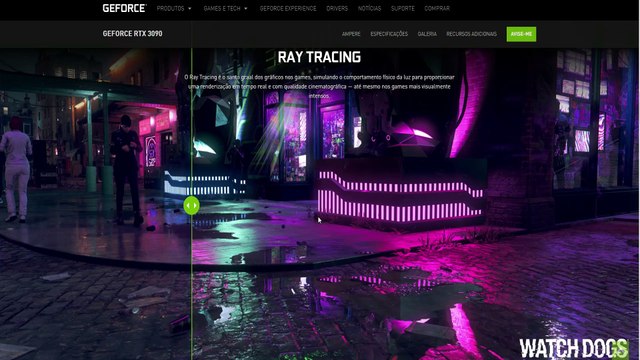Expand the Games e Tech dropdown arrow
The height and width of the screenshot is (360, 640).
[246, 9]
